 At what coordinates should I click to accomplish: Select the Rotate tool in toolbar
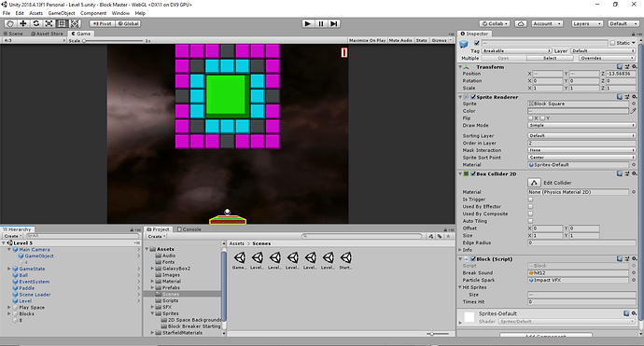coord(36,24)
